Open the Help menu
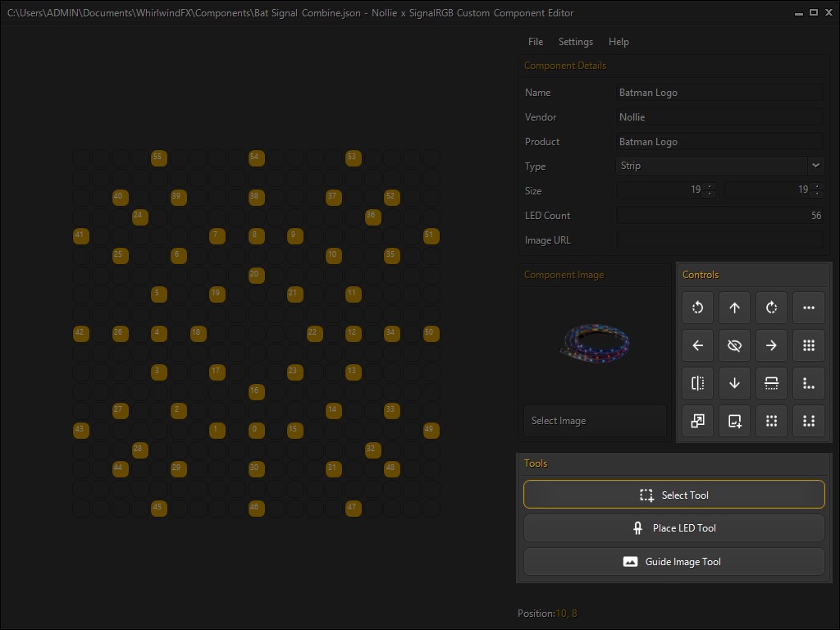 (619, 42)
